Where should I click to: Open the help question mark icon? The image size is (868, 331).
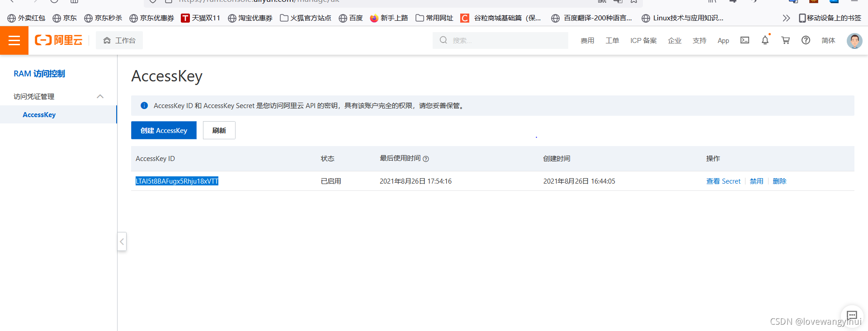click(x=806, y=40)
